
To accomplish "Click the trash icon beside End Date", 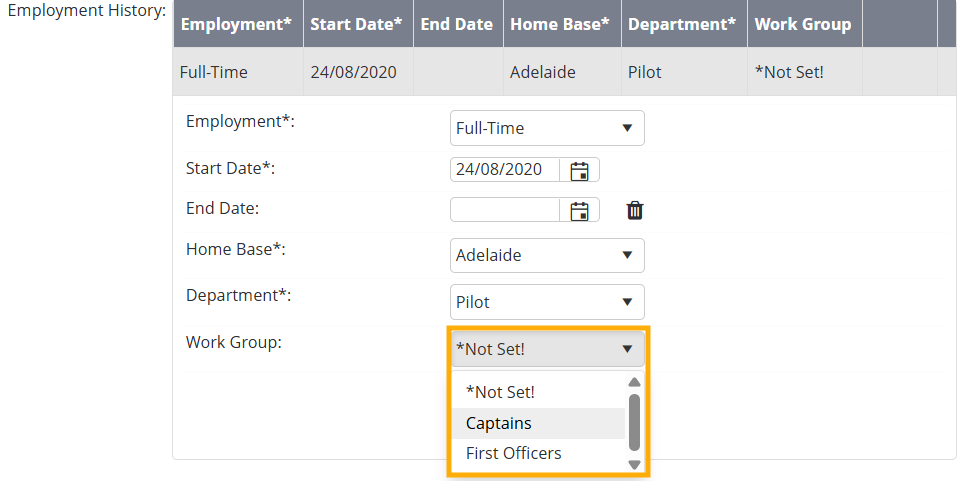I will 635,210.
